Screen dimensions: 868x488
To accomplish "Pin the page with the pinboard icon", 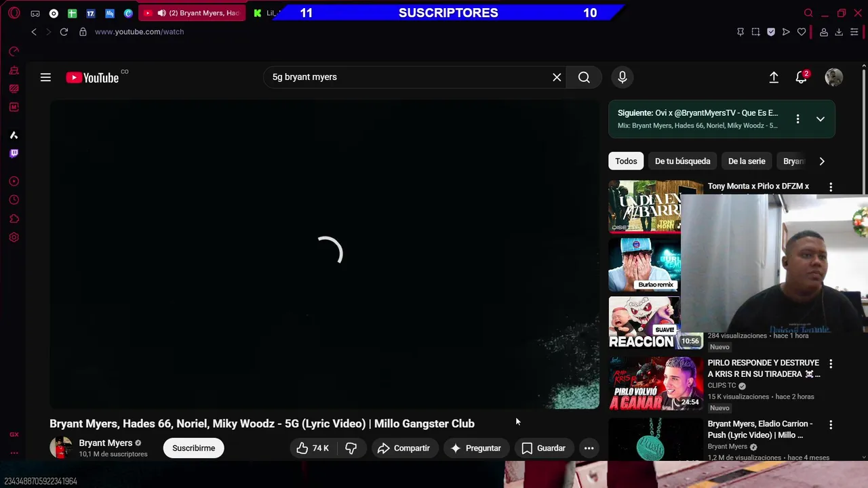I will (741, 32).
